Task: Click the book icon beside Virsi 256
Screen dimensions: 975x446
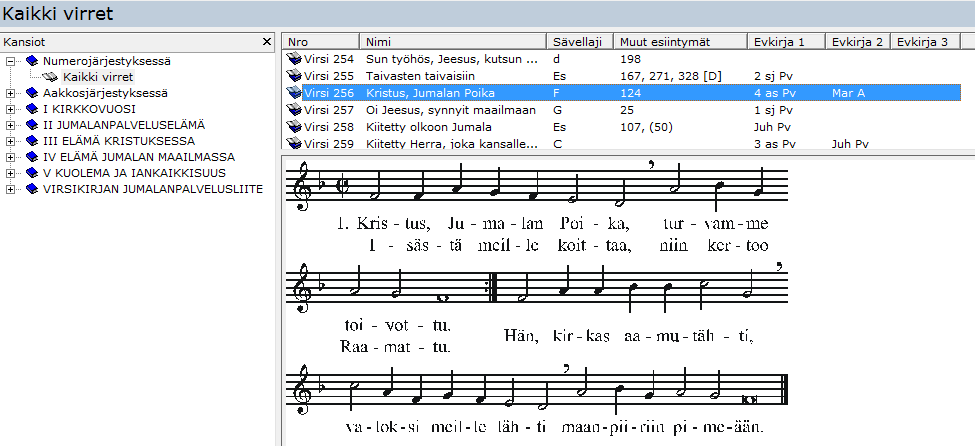Action: pos(293,93)
